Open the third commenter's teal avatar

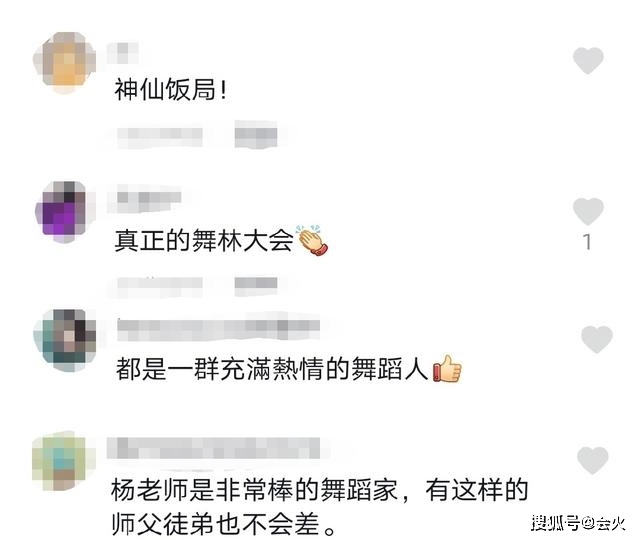[64, 340]
